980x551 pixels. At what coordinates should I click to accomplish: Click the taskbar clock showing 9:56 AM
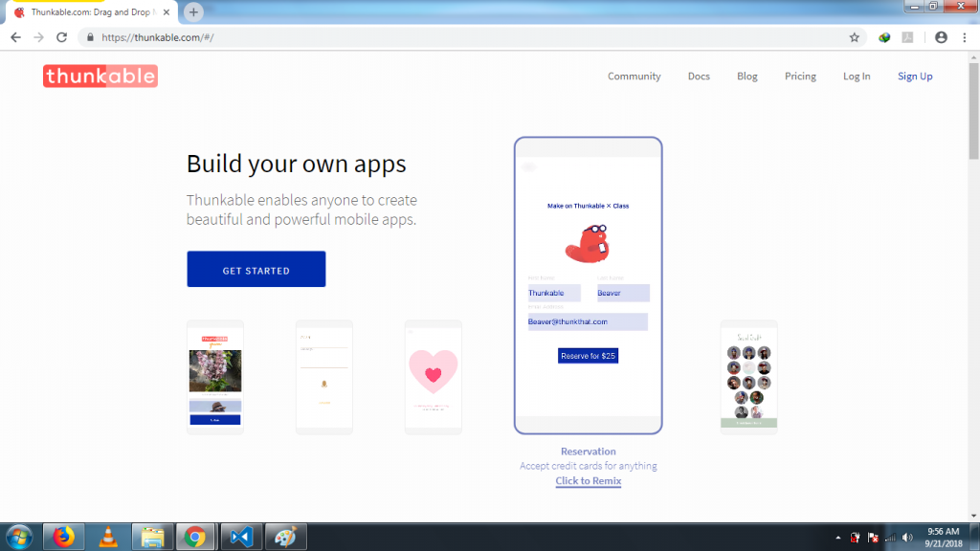pos(943,538)
